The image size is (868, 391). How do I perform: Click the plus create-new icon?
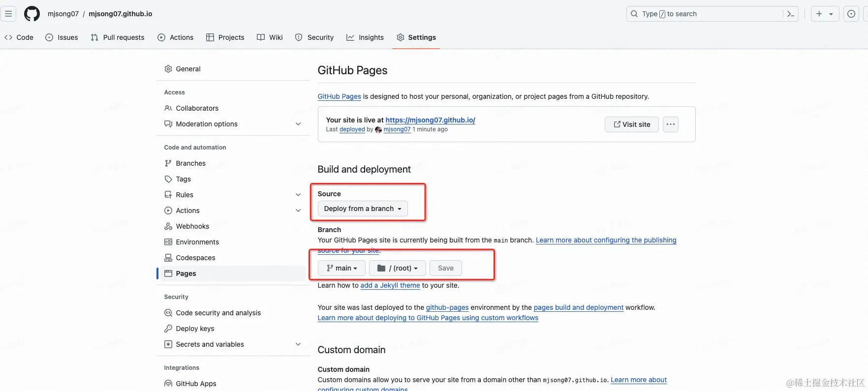pyautogui.click(x=819, y=14)
